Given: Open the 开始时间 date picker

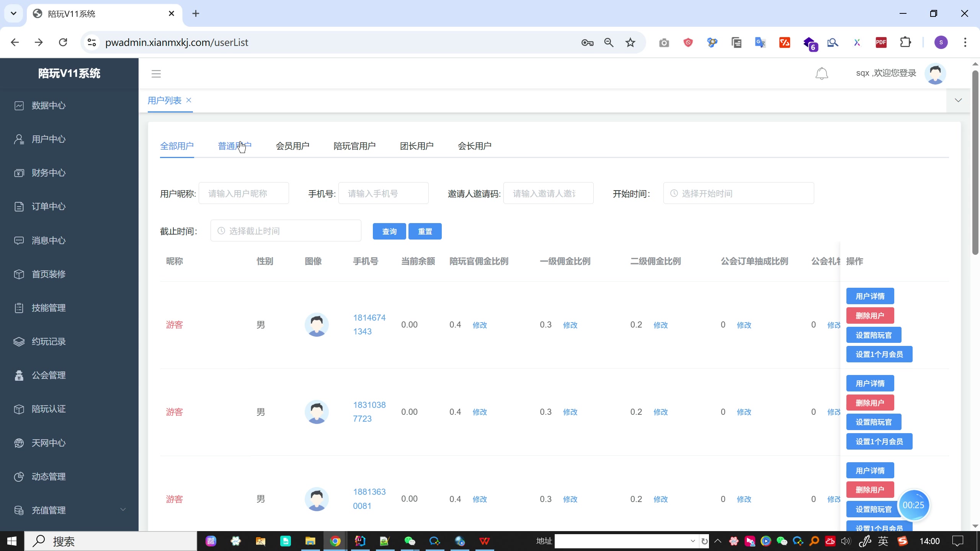Looking at the screenshot, I should point(738,193).
